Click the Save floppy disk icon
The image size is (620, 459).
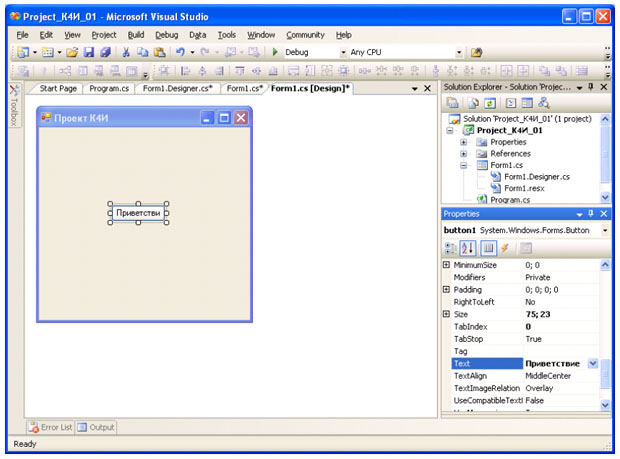tap(89, 52)
